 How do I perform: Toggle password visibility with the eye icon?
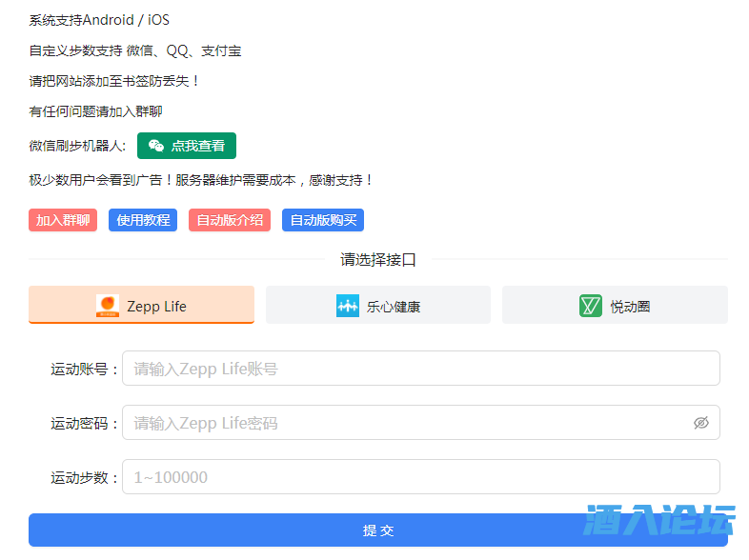pos(701,423)
